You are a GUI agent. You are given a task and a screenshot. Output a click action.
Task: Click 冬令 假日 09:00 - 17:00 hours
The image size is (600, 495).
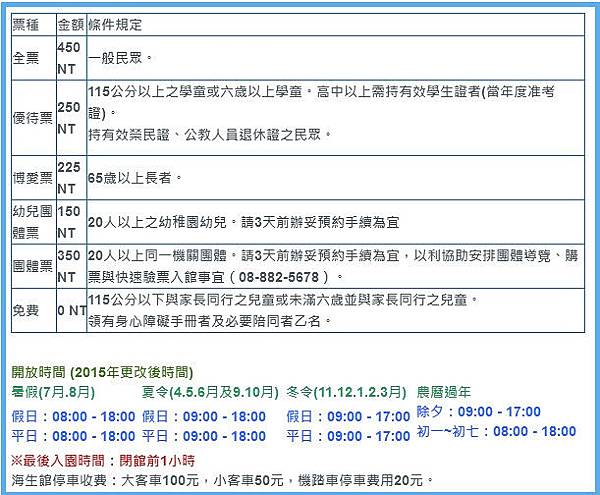click(348, 416)
